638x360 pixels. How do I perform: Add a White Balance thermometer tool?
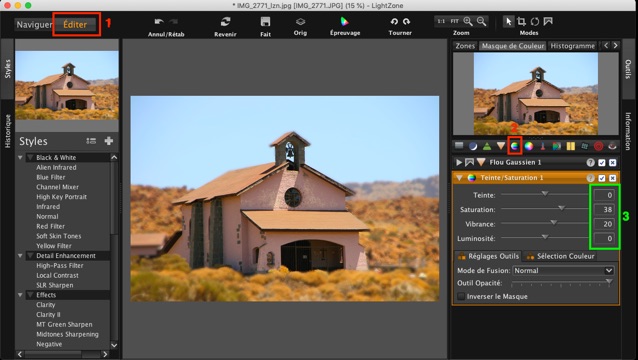[x=543, y=146]
